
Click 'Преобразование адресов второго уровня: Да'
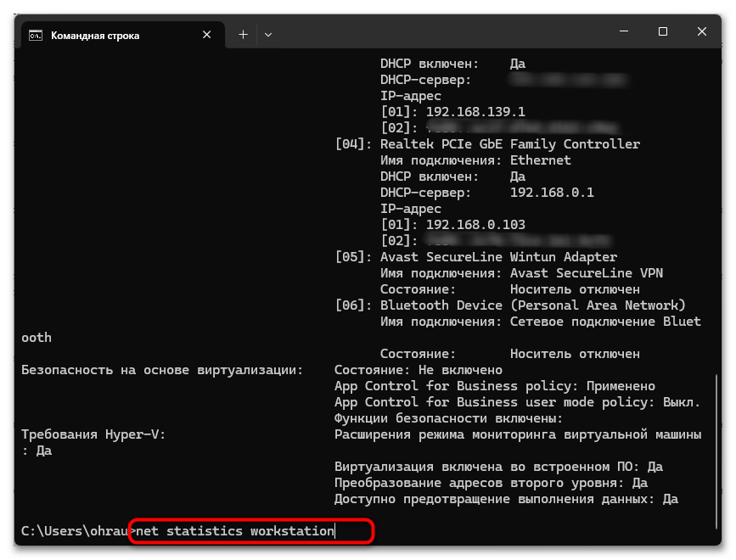491,483
